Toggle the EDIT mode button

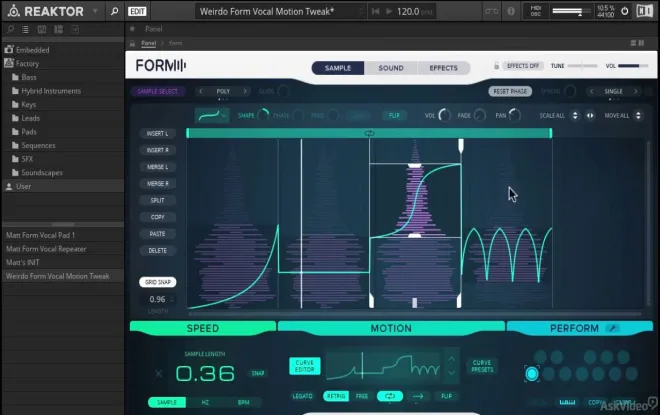pyautogui.click(x=137, y=11)
